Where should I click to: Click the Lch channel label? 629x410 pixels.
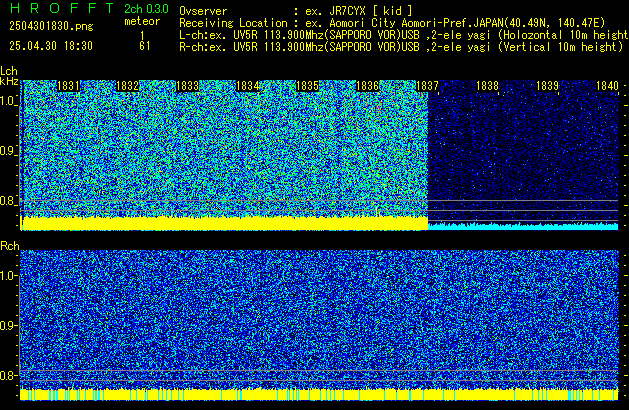tap(9, 71)
